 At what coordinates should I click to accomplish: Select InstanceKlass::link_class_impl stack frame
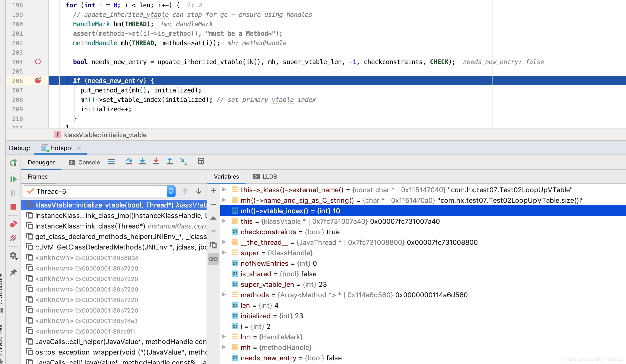118,216
